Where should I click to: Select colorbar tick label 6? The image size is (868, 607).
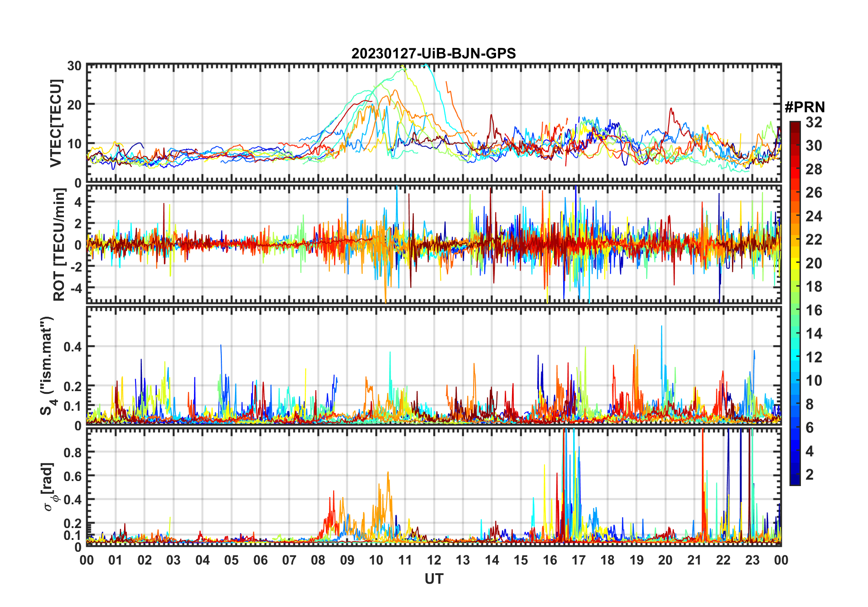[810, 427]
